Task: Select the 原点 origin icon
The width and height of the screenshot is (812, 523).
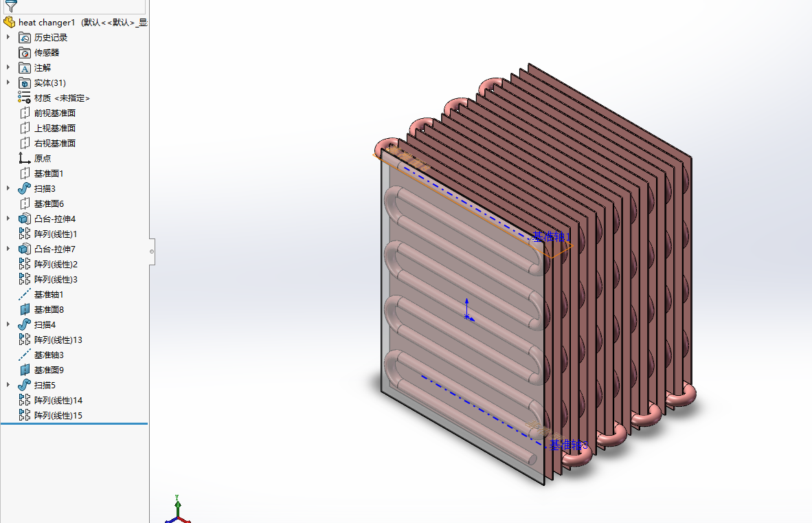Action: (24, 158)
